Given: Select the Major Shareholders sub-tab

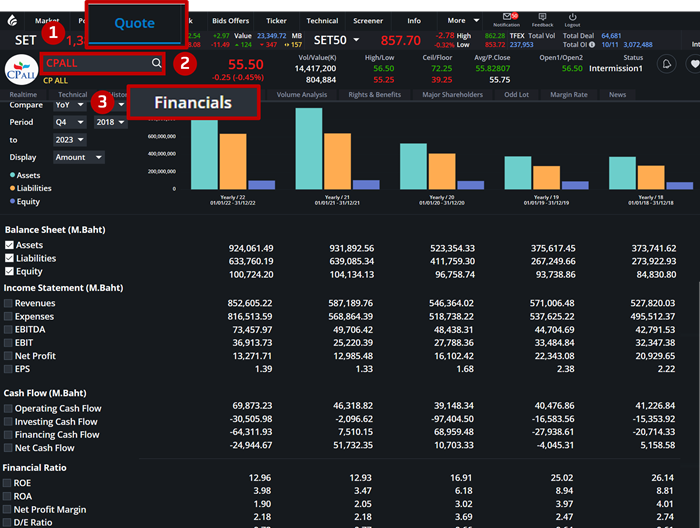Looking at the screenshot, I should point(452,95).
